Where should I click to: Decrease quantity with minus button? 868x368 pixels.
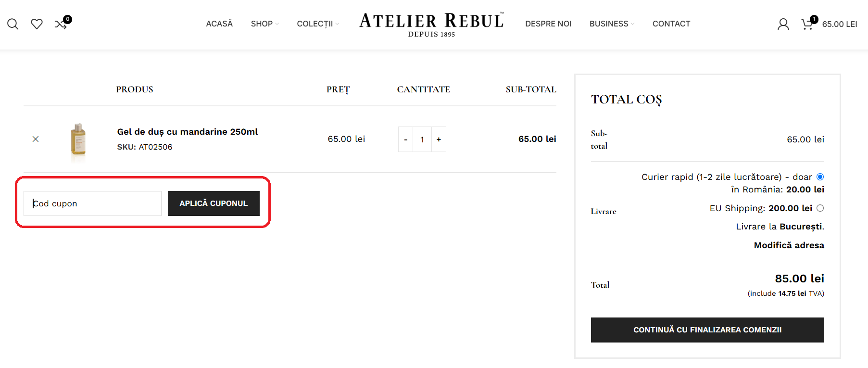(405, 140)
